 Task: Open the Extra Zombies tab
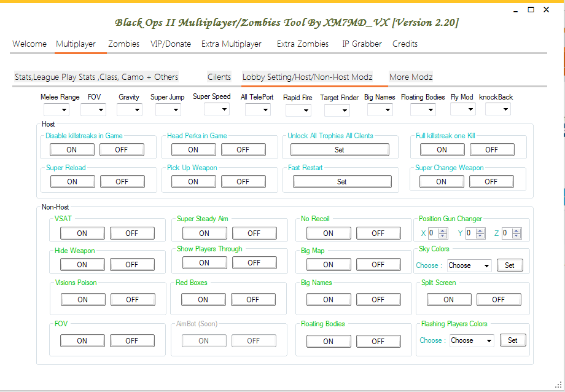[303, 44]
